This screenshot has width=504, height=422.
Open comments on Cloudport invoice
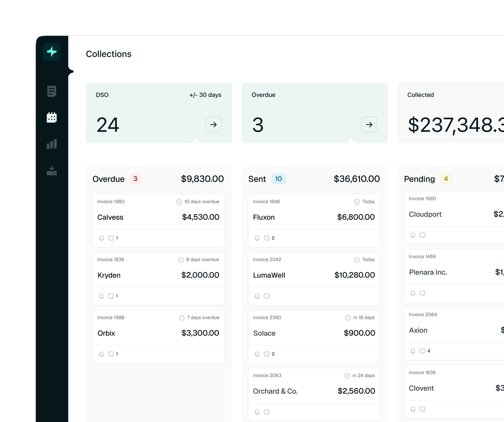422,235
